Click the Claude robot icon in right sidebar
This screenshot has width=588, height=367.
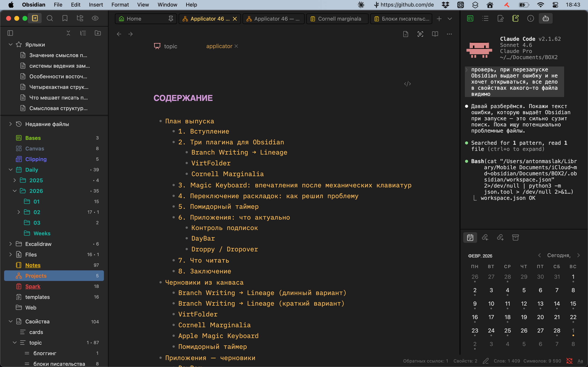tap(546, 18)
